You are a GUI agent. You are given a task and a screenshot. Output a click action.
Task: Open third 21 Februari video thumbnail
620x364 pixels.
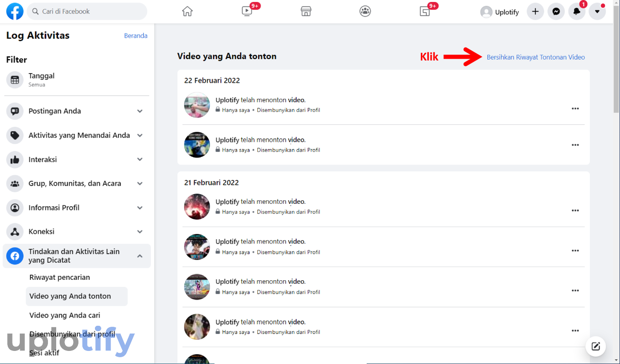pyautogui.click(x=197, y=287)
